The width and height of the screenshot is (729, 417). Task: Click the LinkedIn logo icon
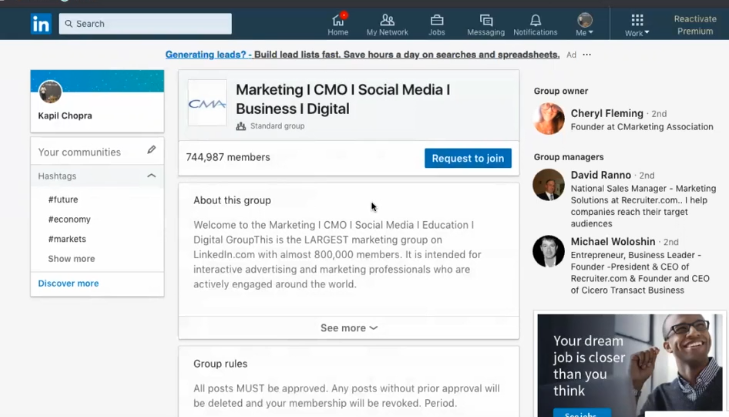41,23
